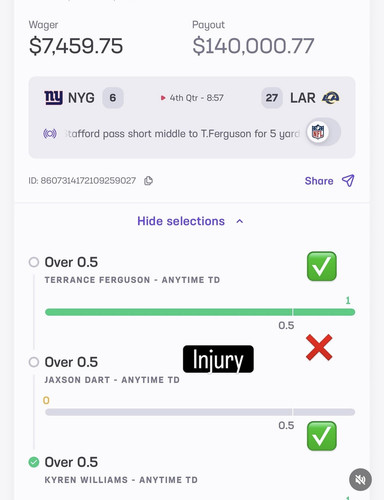The width and height of the screenshot is (384, 500).
Task: Tap the Injury label tag
Action: [x=218, y=359]
